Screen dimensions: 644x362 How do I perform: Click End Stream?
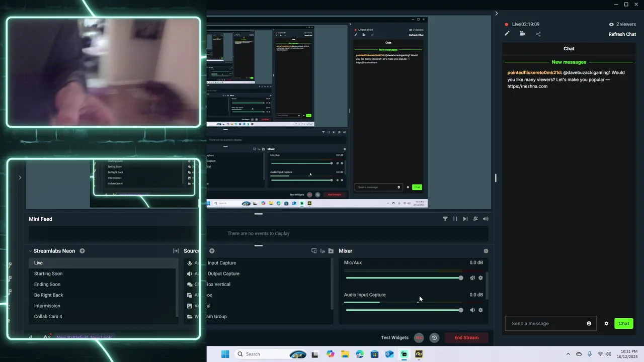pyautogui.click(x=466, y=338)
